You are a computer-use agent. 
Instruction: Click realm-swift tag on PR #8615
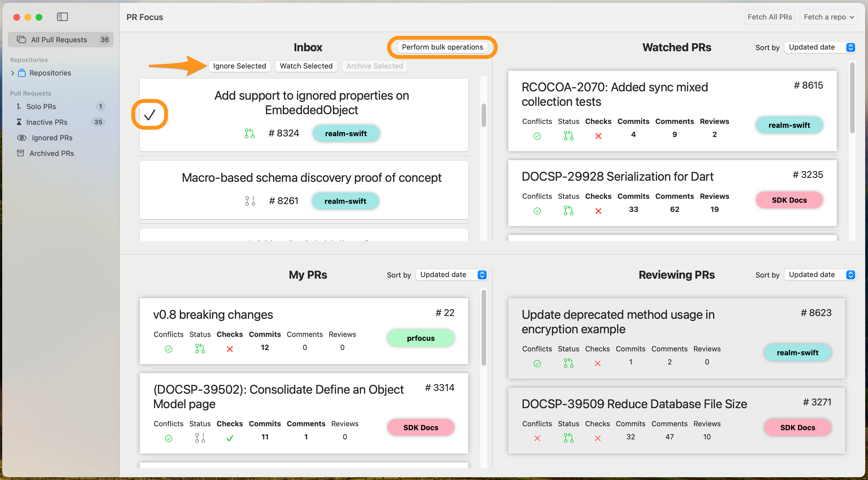[x=789, y=125]
